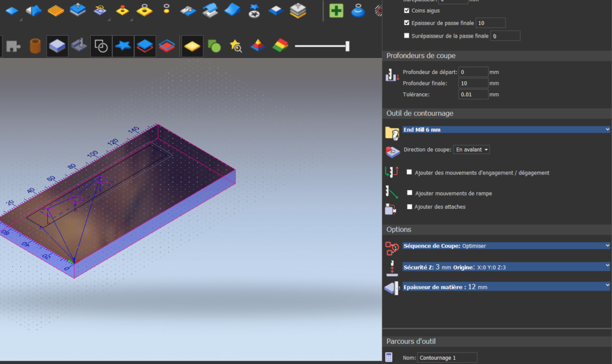Open the End Mill 6 mm tool dropdown
This screenshot has width=612, height=364.
point(506,130)
